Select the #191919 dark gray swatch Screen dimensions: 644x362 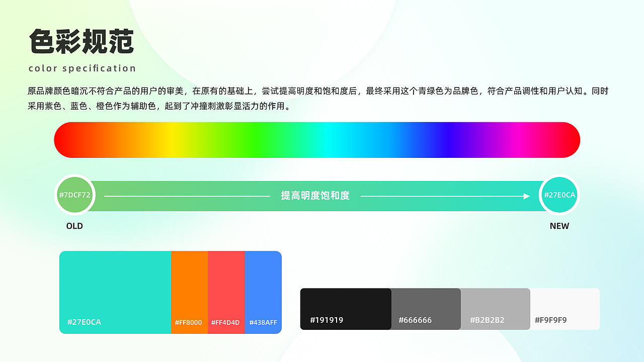coord(345,309)
